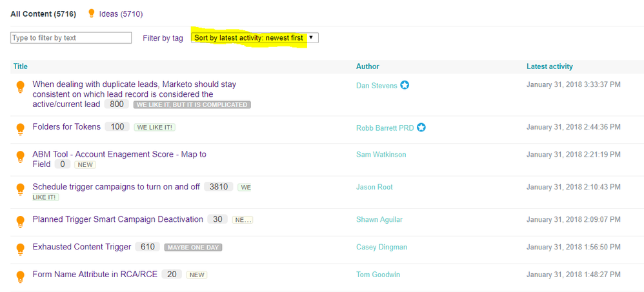Select the All Content (5716) tab
Screen dimensions: 644x292
point(43,14)
